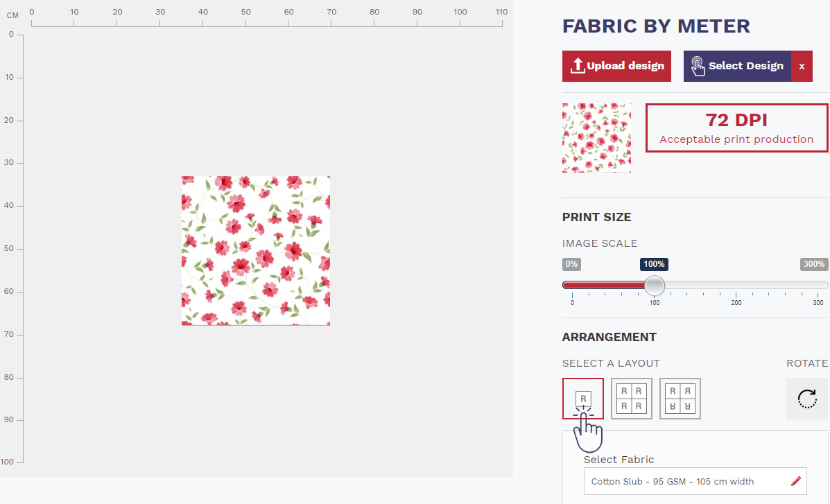Screen dimensions: 830x504
Task: Click the pencil edit icon for fabric
Action: [x=795, y=481]
